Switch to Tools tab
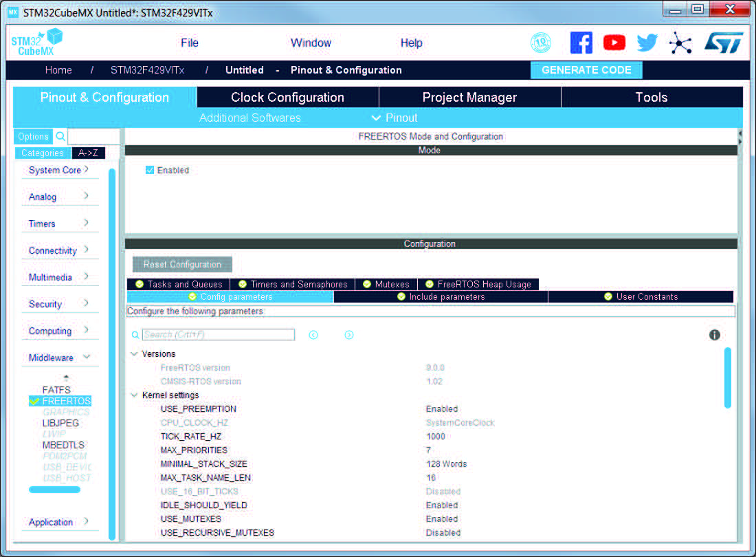This screenshot has width=756, height=557. (652, 98)
